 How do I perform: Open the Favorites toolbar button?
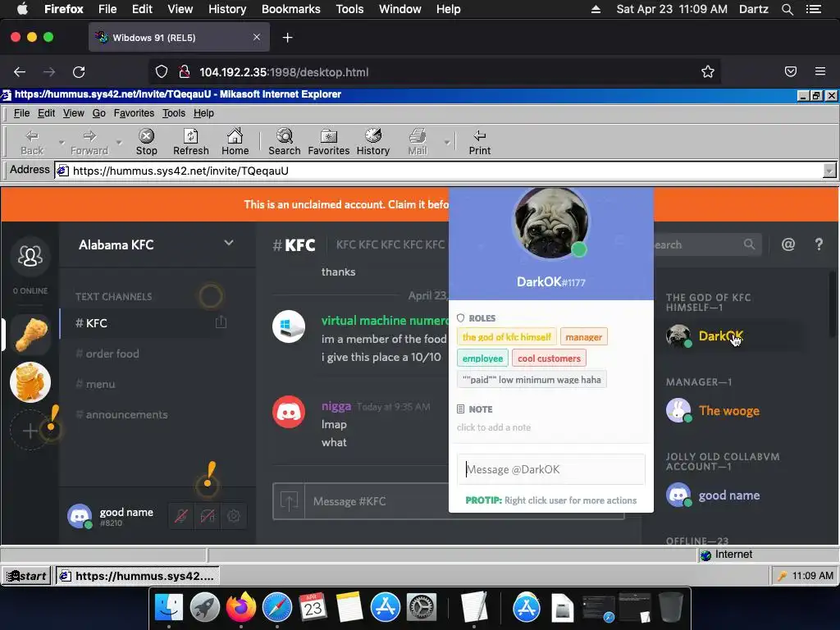tap(328, 142)
